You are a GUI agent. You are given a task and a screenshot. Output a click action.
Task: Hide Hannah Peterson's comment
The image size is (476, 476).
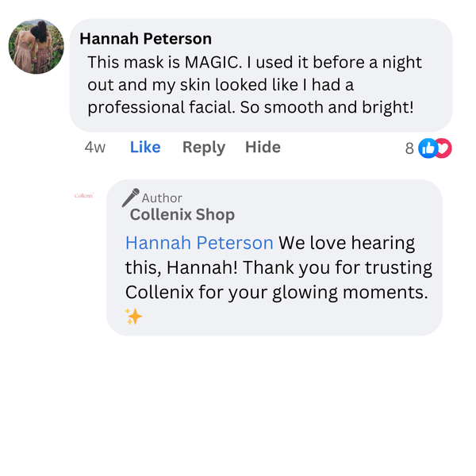click(263, 147)
